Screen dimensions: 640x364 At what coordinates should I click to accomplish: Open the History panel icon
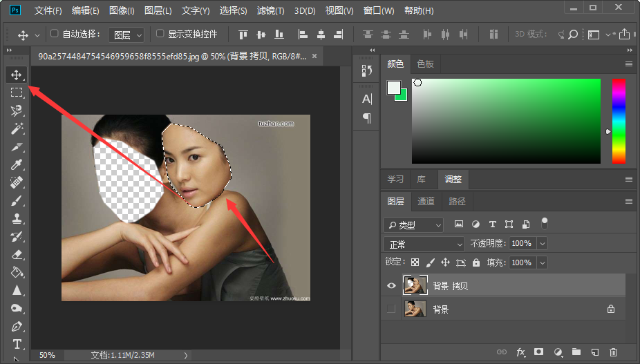366,71
